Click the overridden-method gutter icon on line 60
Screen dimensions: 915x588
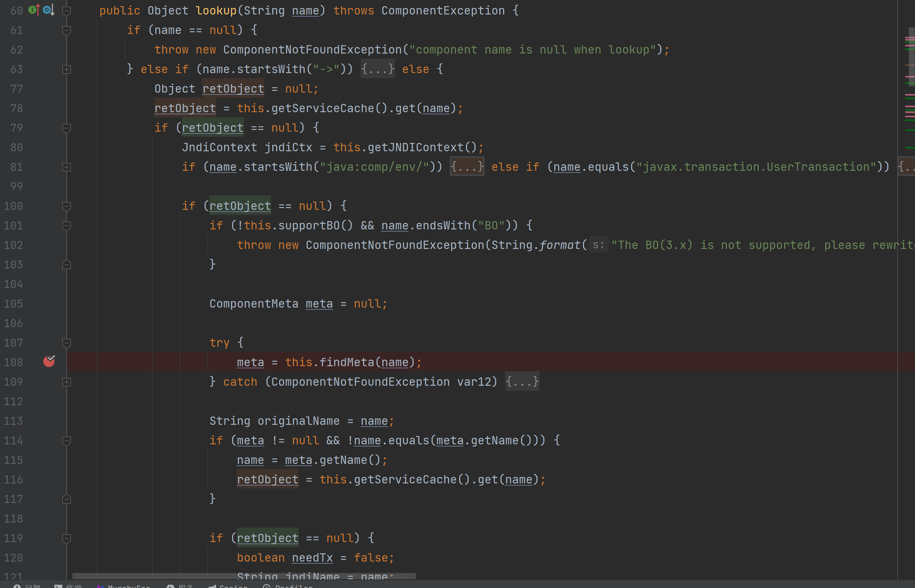[x=49, y=9]
